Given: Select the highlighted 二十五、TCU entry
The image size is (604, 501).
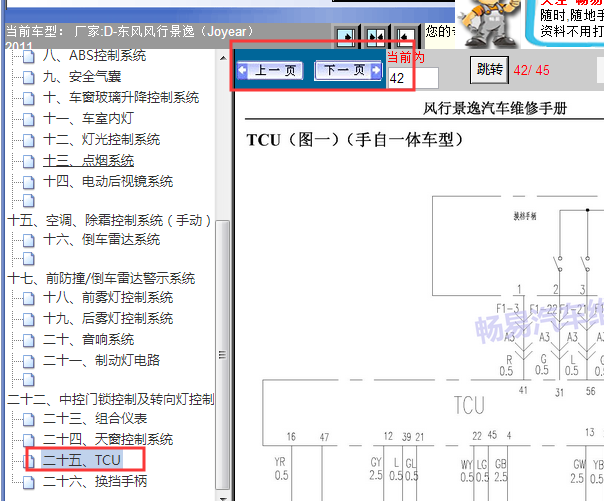Looking at the screenshot, I should click(82, 460).
